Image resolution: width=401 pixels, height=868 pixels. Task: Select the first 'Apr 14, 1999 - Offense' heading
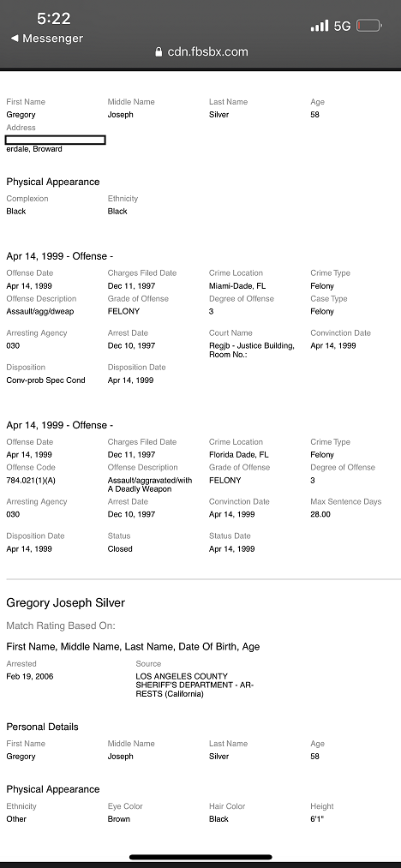click(x=60, y=256)
